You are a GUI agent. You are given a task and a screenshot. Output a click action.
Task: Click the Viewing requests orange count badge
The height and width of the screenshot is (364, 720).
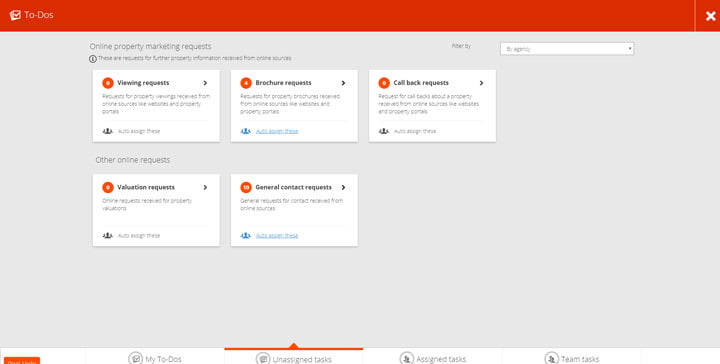pyautogui.click(x=108, y=83)
